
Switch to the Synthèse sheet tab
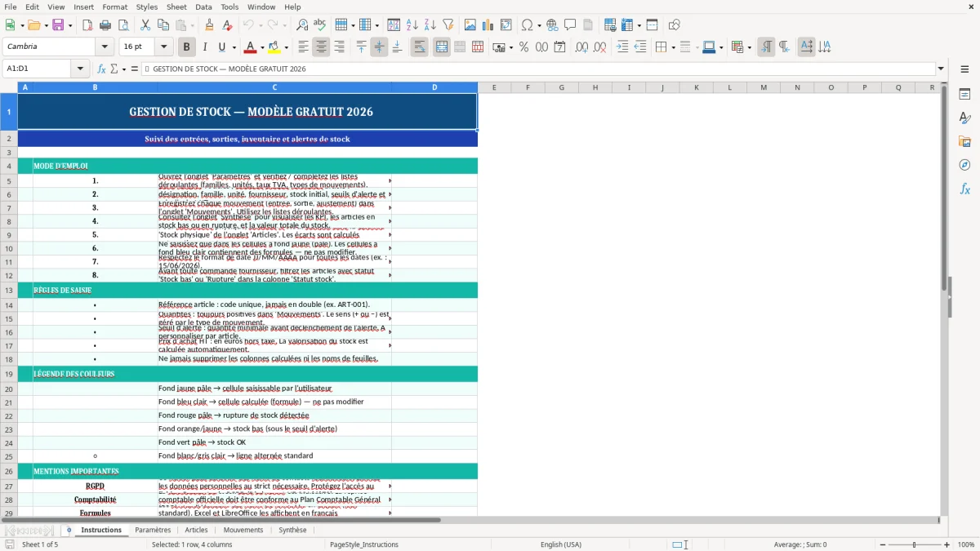pos(292,530)
